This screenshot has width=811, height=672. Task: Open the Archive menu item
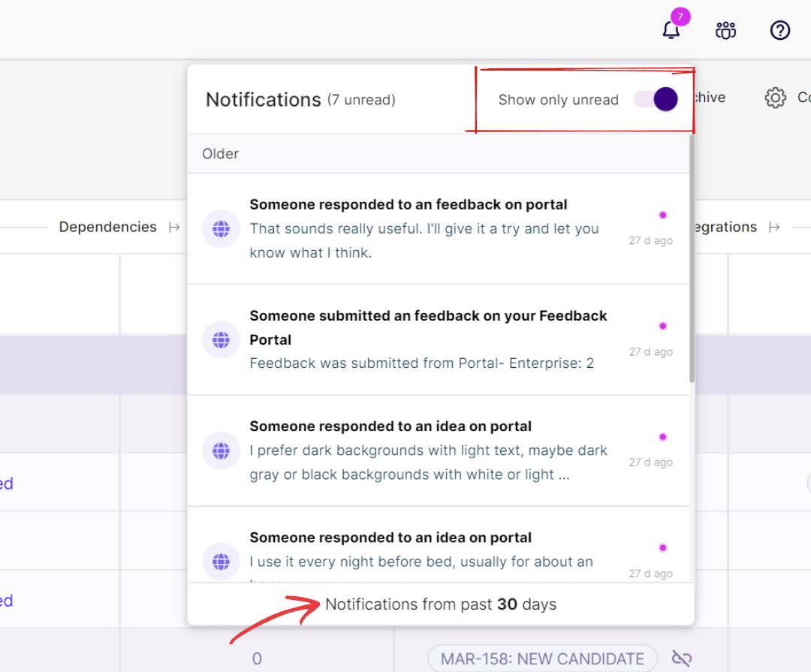coord(709,97)
